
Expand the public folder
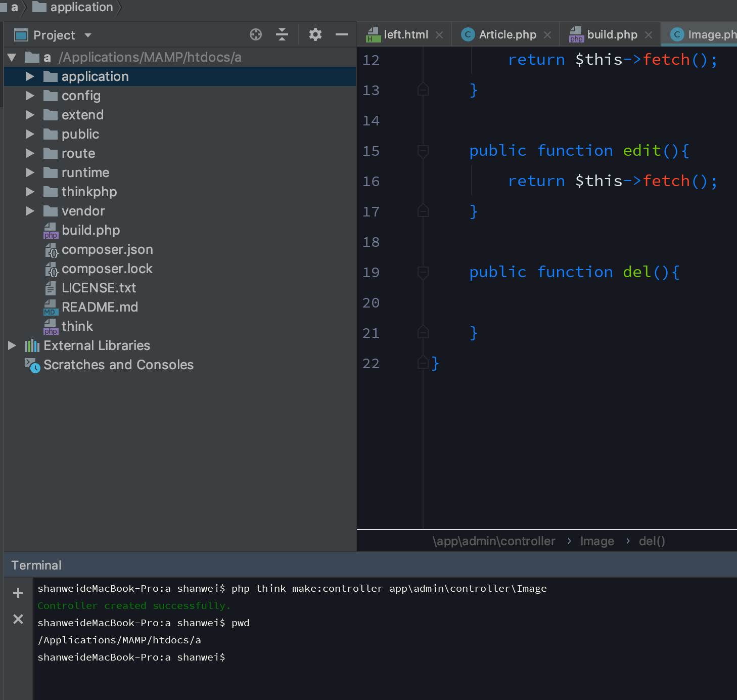point(30,134)
